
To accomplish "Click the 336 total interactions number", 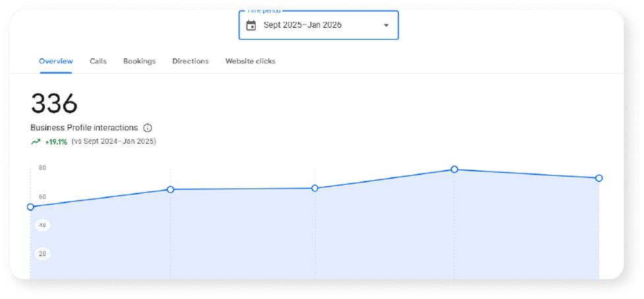I will (x=54, y=103).
